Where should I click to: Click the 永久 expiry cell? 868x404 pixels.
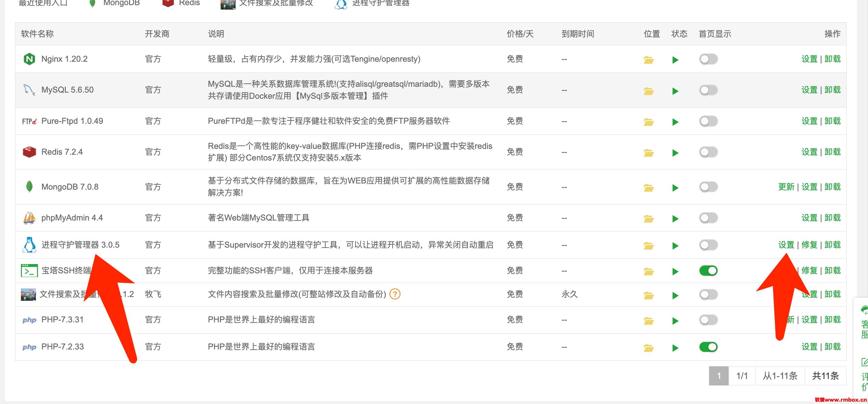(x=570, y=294)
